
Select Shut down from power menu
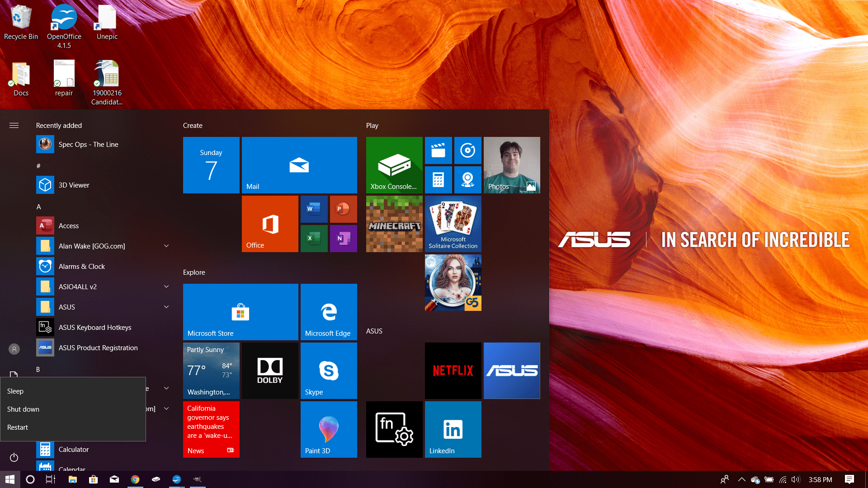point(24,409)
